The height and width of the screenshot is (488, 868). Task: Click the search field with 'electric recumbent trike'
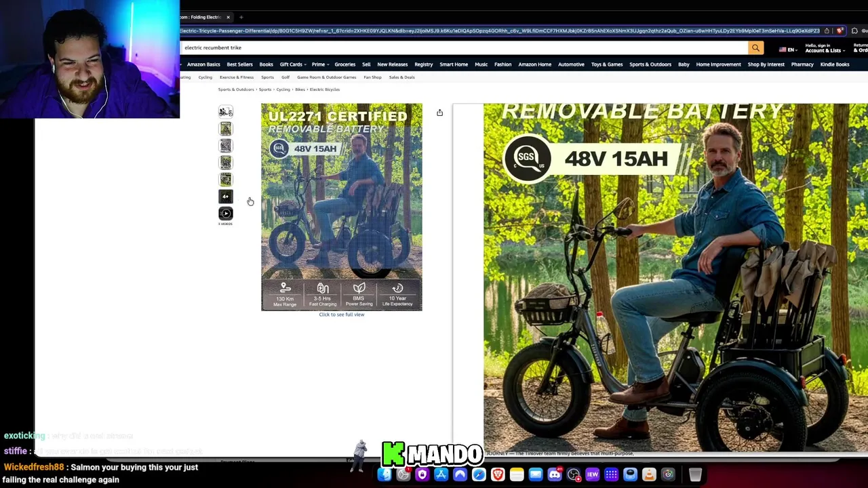point(465,47)
